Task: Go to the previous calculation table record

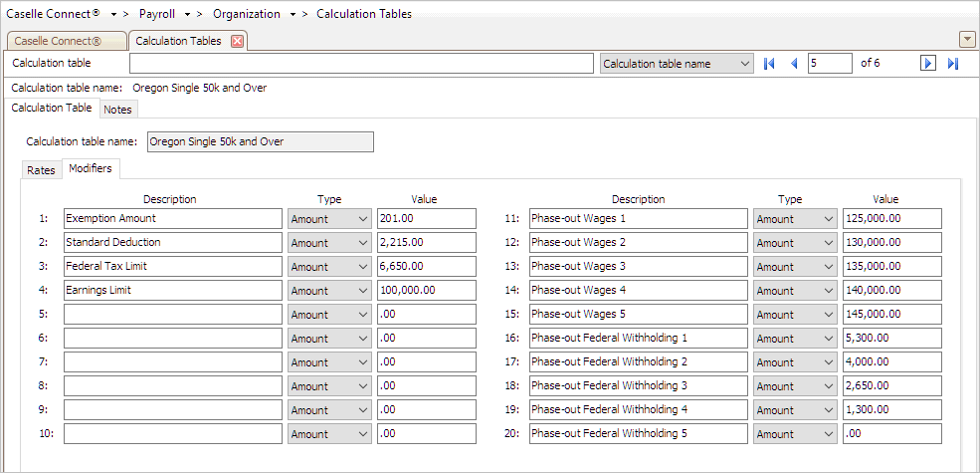Action: (793, 64)
